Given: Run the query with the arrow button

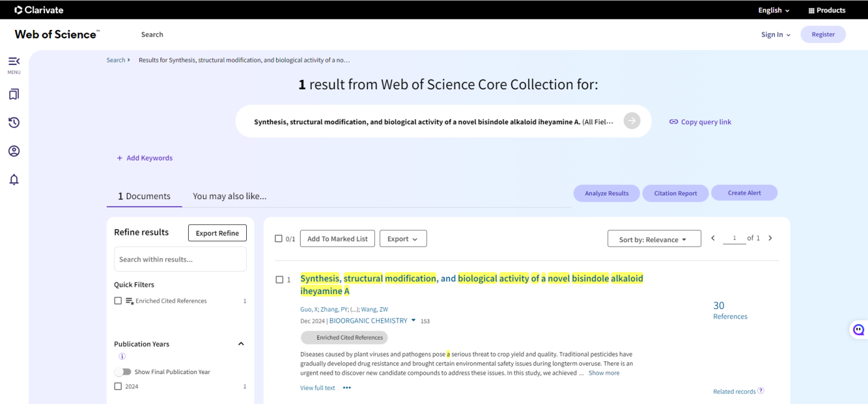Looking at the screenshot, I should tap(632, 121).
